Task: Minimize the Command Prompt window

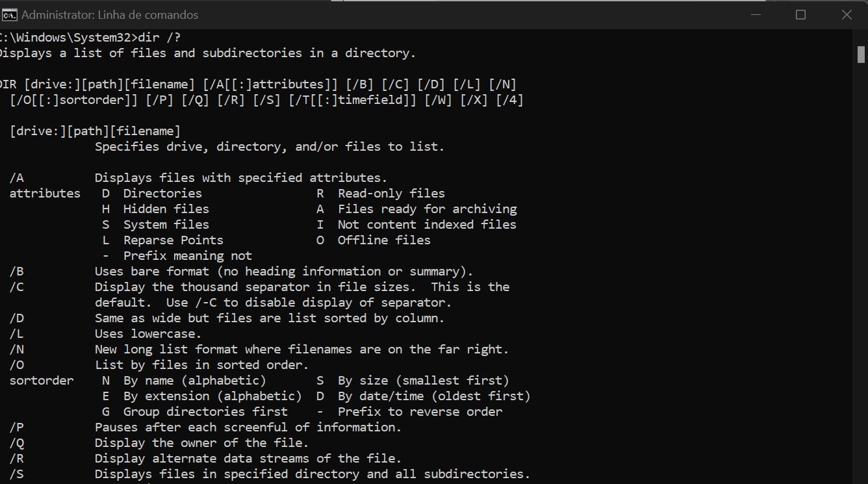Action: coord(755,14)
